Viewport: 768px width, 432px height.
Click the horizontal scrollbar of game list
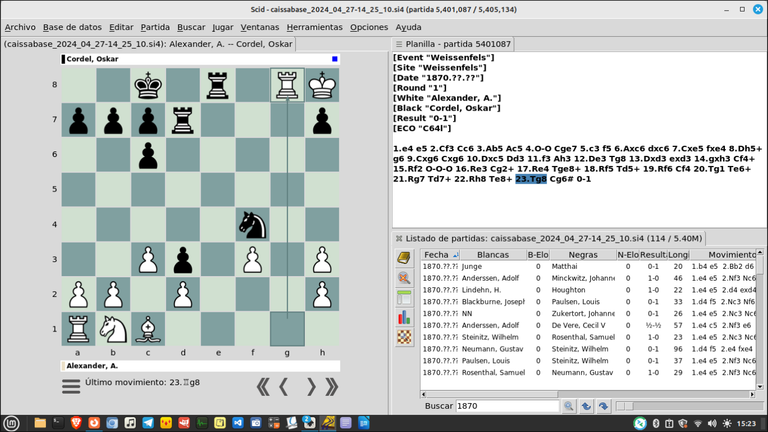(x=588, y=394)
